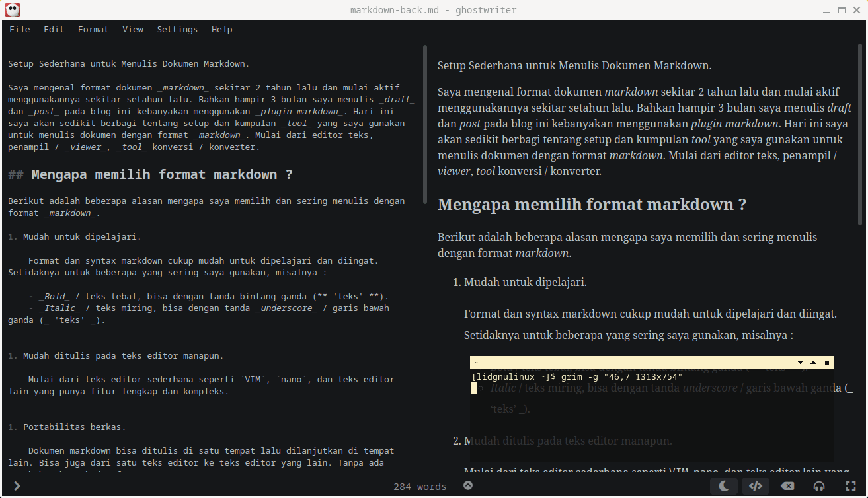Toggle Hemingway mode backspace icon
This screenshot has width=868, height=498.
[787, 487]
